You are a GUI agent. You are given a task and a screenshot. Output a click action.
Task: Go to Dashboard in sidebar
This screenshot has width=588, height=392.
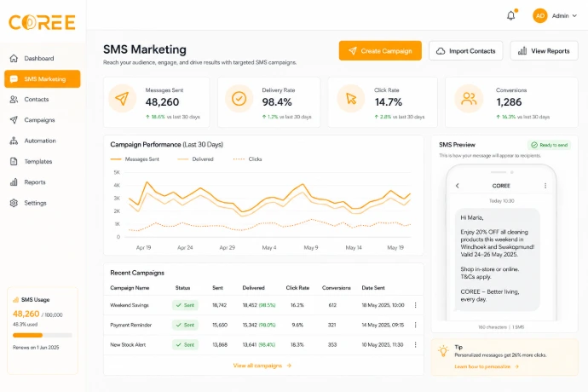pos(39,58)
